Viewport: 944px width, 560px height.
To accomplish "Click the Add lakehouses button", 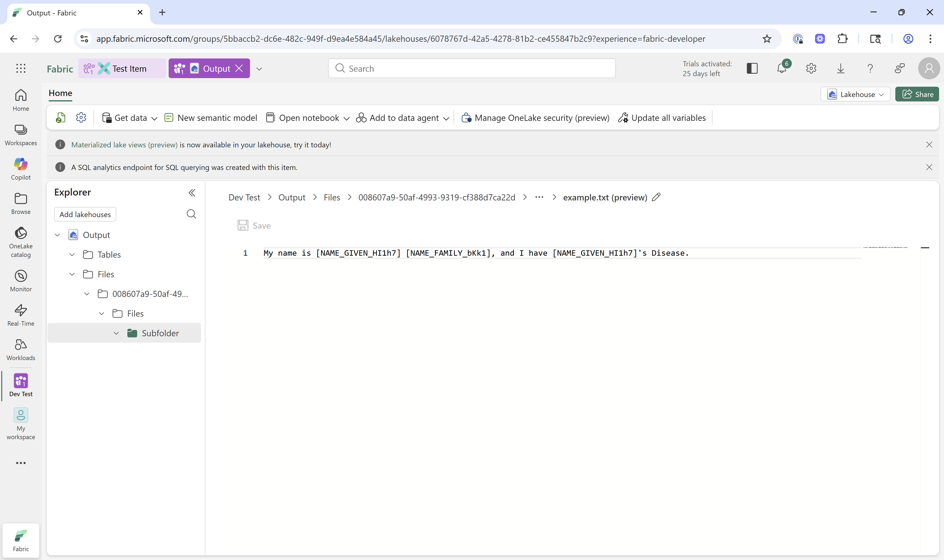I will click(x=85, y=214).
